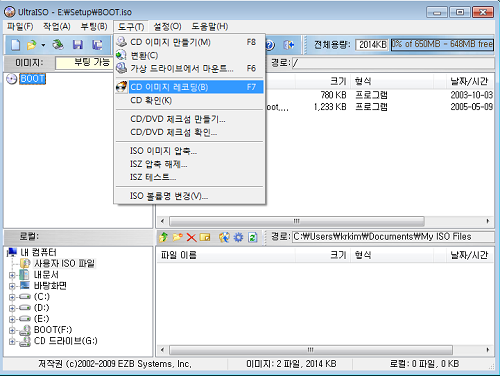Choose ISO 이미지 압축 menu entry

point(190,151)
